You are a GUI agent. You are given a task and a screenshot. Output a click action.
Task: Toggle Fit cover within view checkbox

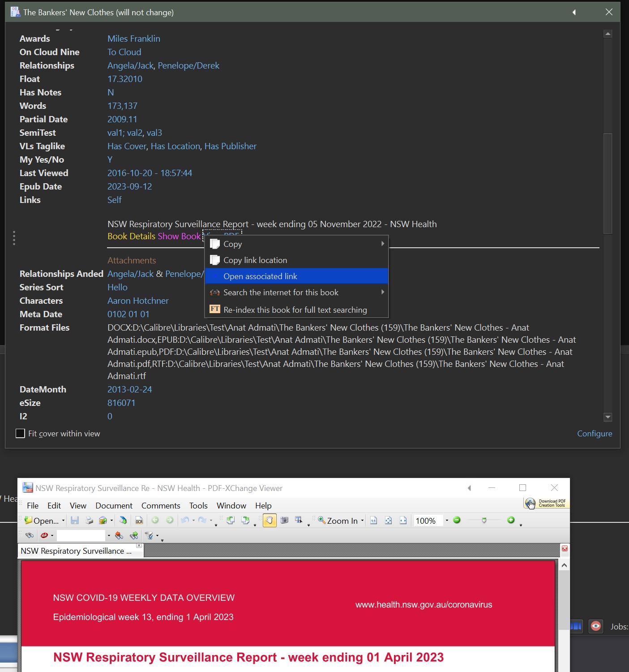[20, 433]
